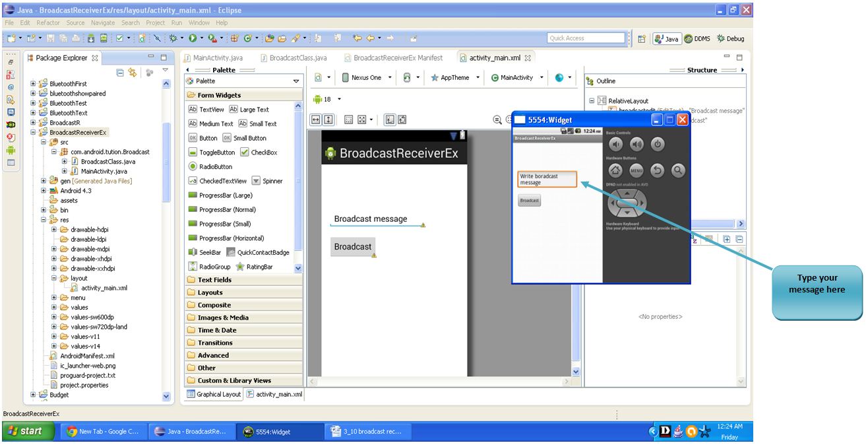Open the File menu
The image size is (868, 445).
pos(9,22)
